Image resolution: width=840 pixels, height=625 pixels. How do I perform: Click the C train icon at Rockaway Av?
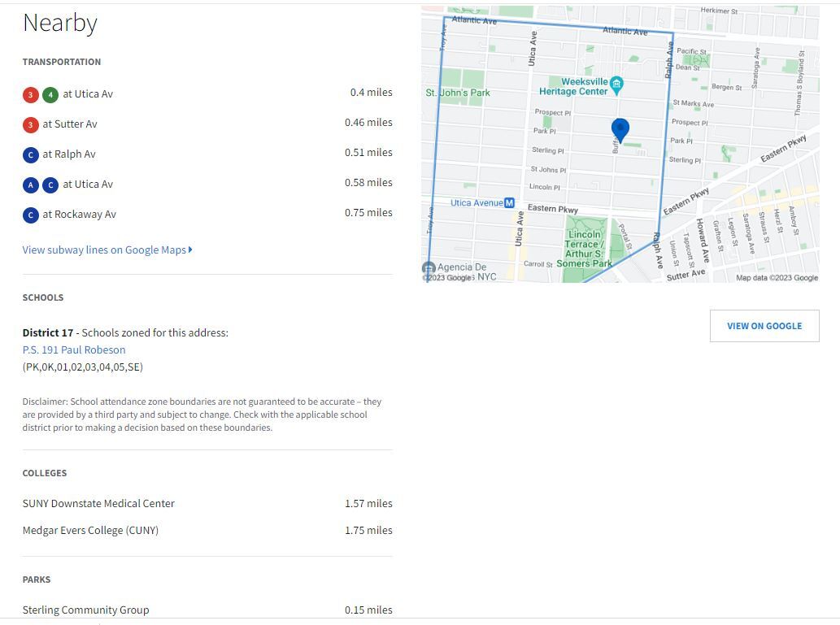coord(31,215)
